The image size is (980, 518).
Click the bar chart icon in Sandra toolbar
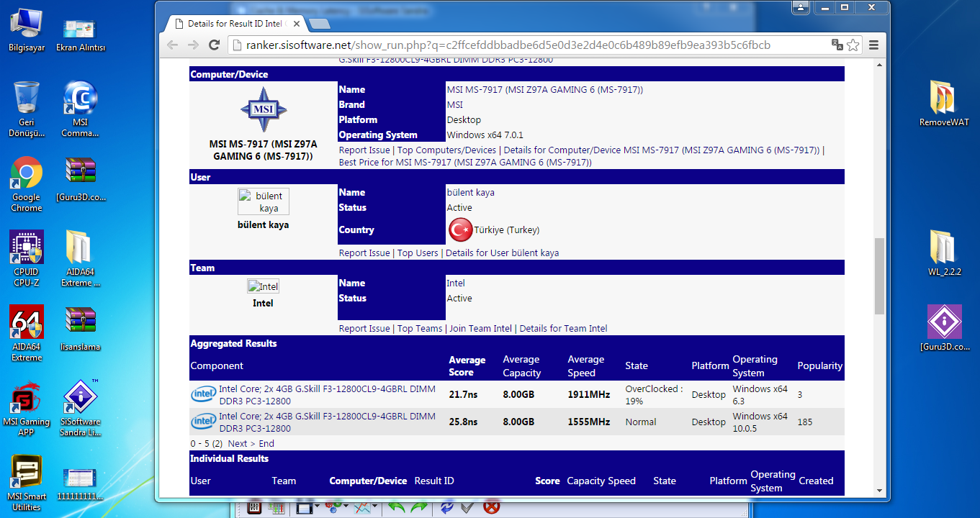pos(276,506)
